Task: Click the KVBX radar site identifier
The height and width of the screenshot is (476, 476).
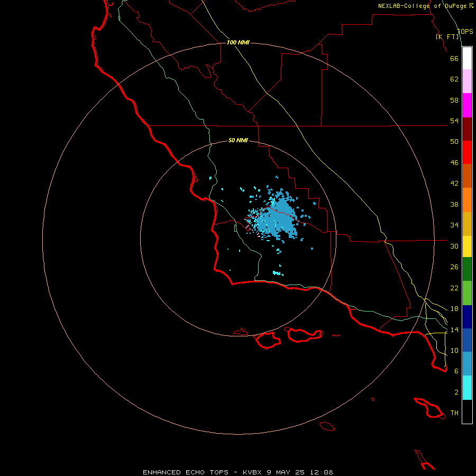Action: point(252,472)
